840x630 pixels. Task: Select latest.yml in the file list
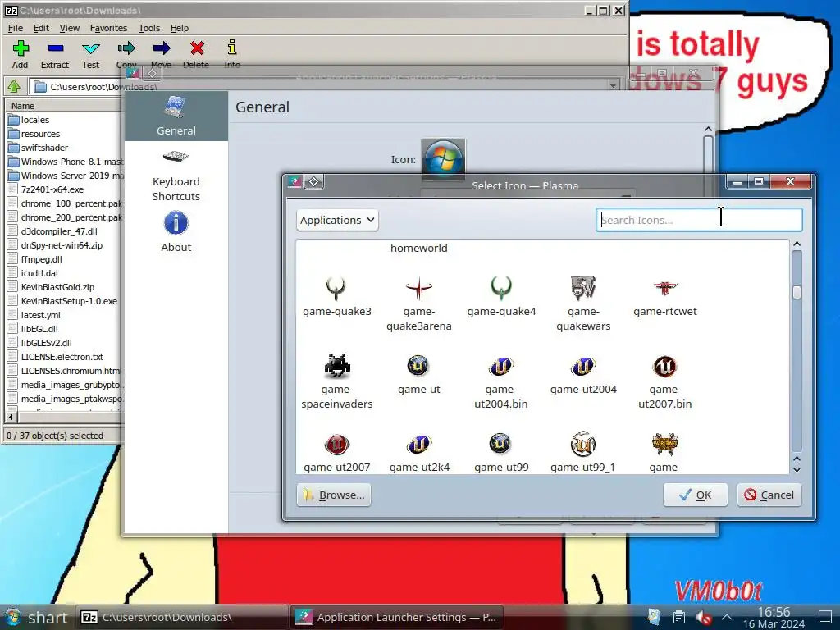[41, 315]
